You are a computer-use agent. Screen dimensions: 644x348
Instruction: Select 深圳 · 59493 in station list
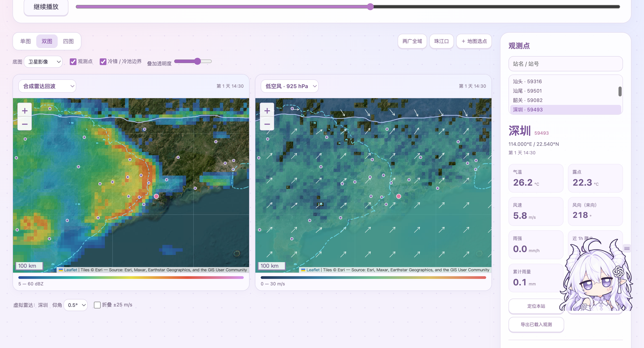565,110
